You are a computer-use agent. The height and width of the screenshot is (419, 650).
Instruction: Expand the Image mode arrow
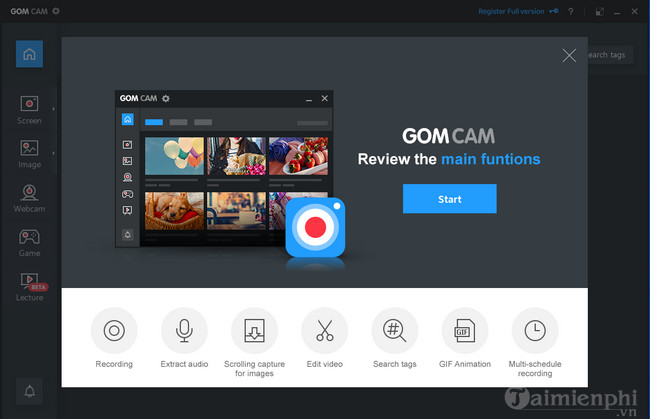[x=53, y=153]
